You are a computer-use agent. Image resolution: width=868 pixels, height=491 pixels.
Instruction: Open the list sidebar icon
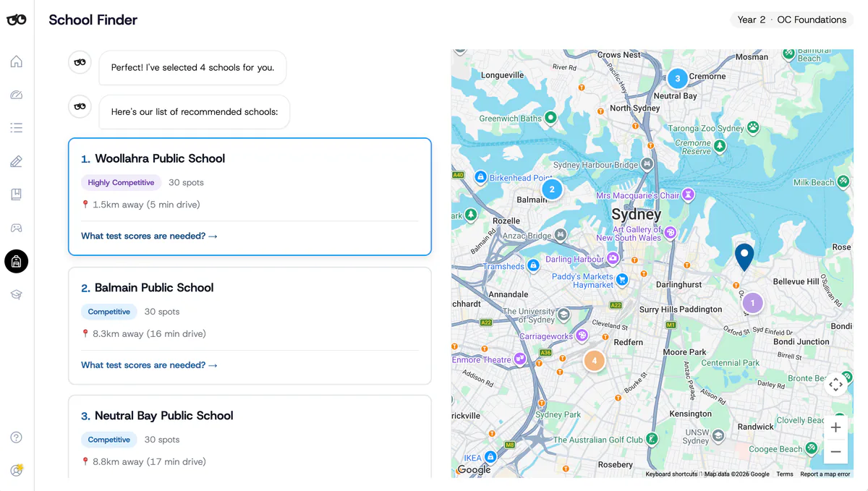click(16, 128)
